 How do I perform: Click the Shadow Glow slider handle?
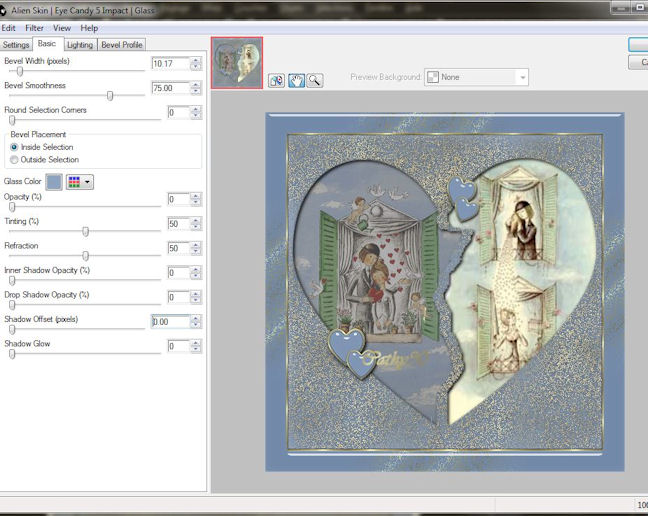[x=12, y=354]
